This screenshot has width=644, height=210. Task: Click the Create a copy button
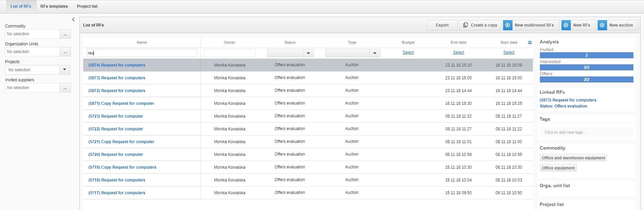(x=480, y=25)
